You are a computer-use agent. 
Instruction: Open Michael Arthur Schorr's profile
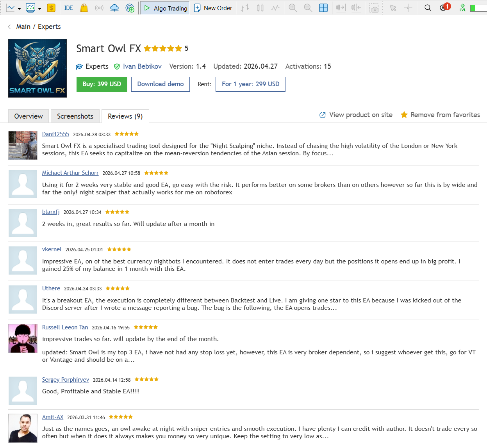point(70,173)
